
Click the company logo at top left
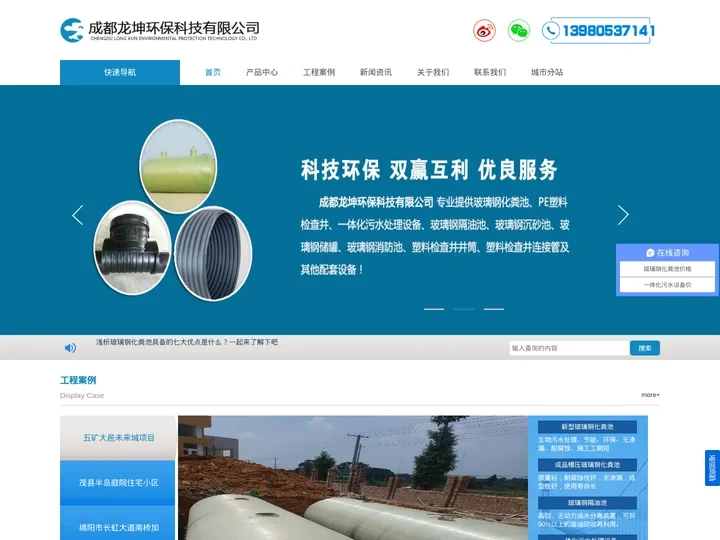point(160,30)
